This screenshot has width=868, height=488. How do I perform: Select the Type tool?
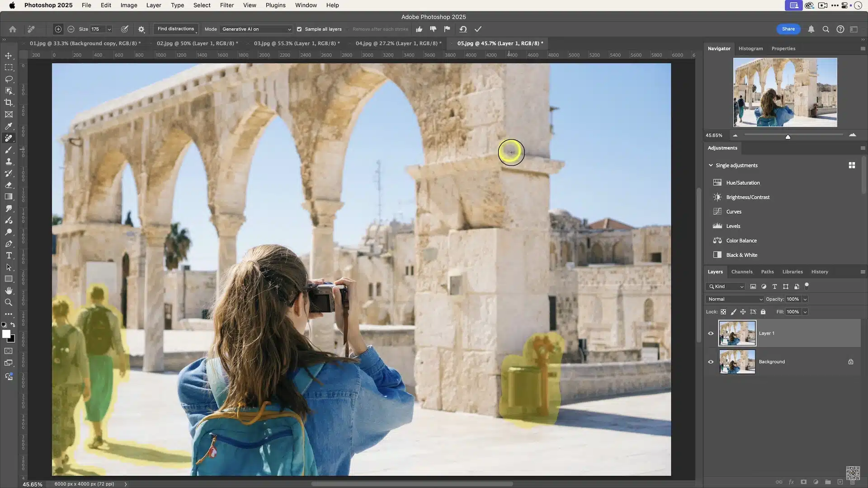click(x=9, y=255)
